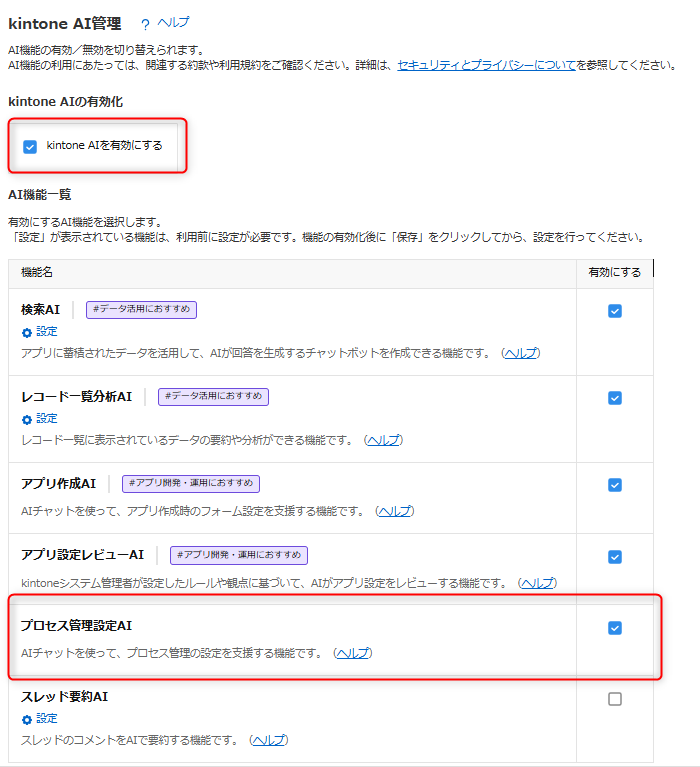This screenshot has height=767, width=700.
Task: Click the question mark help icon beside kintone AI管理
Action: tap(145, 24)
